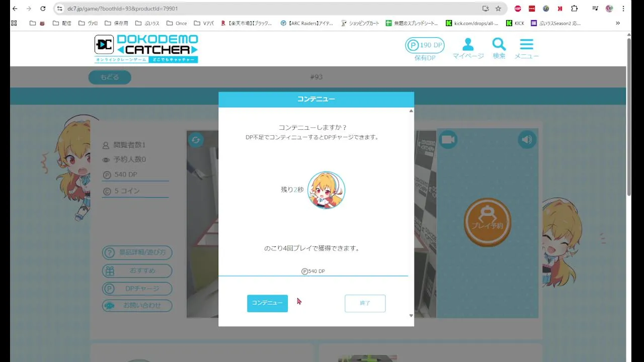Viewport: 644px width, 362px height.
Task: Click the blue コンテニュー button
Action: coord(267,303)
